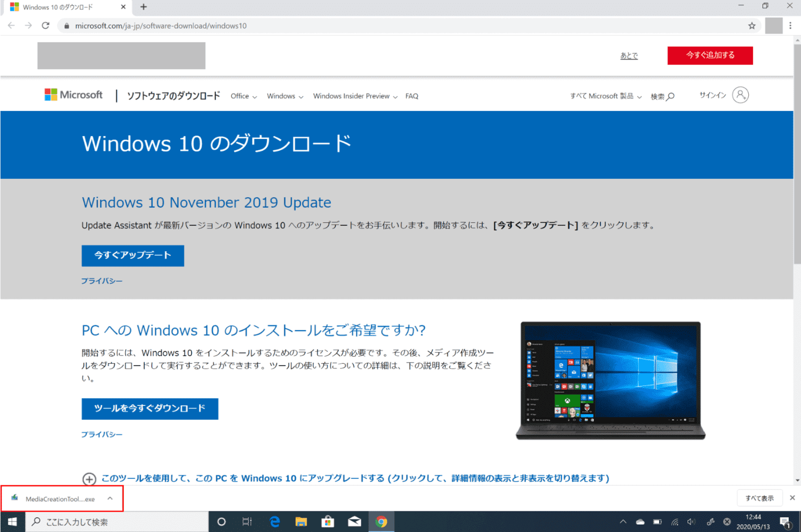Click taskbar search box ここに入力して検索
The width and height of the screenshot is (801, 532).
pos(116,522)
